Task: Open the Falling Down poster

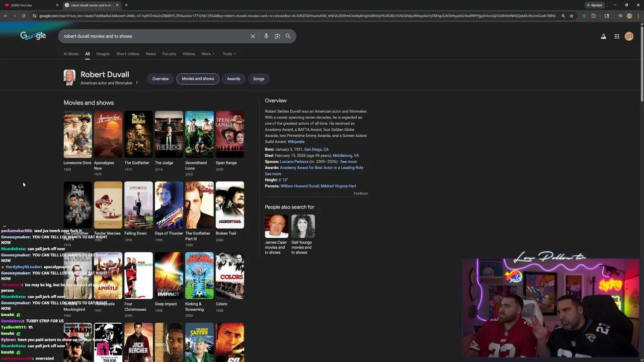Action: pyautogui.click(x=138, y=205)
